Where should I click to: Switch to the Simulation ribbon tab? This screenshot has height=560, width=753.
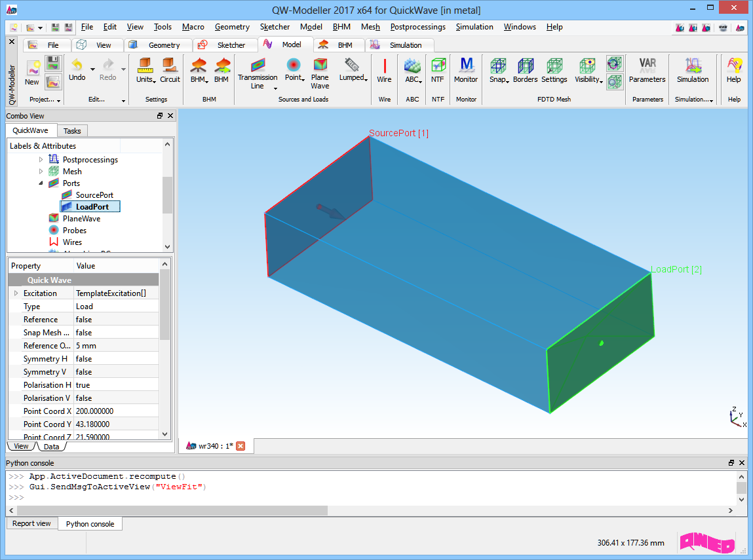398,45
